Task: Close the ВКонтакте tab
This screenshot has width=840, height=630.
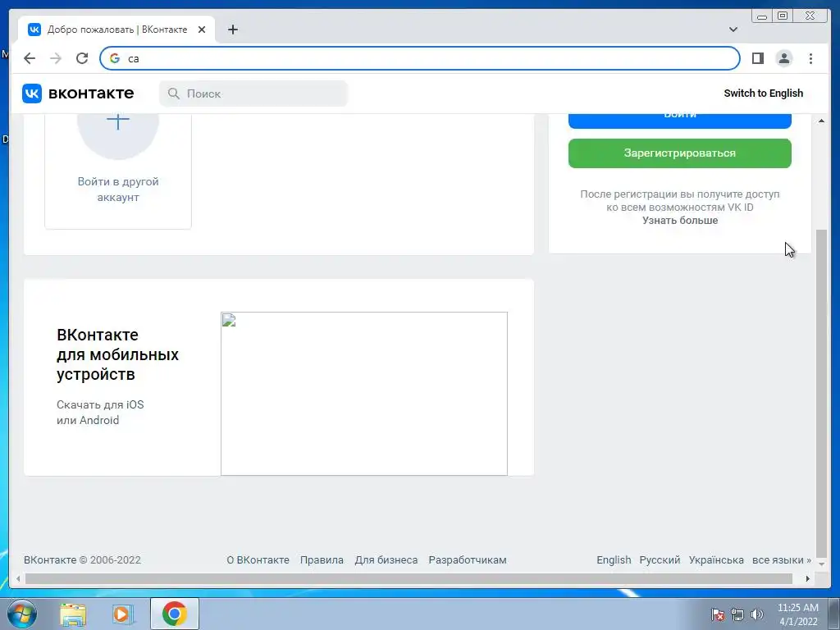Action: click(x=202, y=30)
